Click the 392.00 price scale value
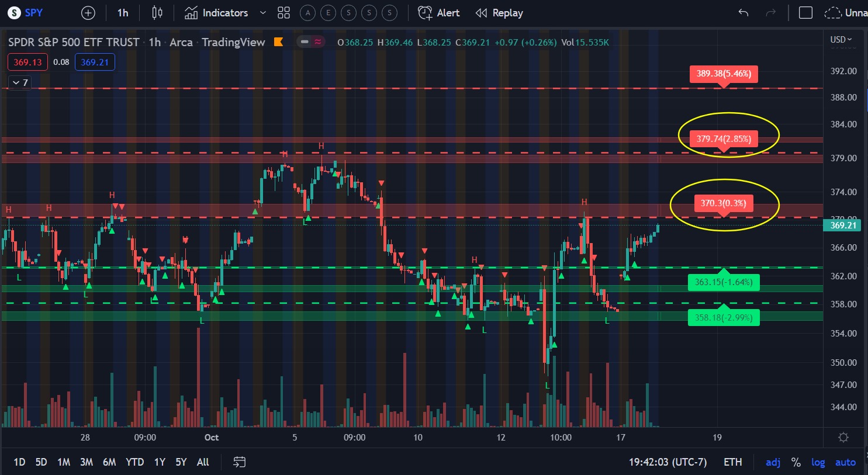 (x=843, y=71)
